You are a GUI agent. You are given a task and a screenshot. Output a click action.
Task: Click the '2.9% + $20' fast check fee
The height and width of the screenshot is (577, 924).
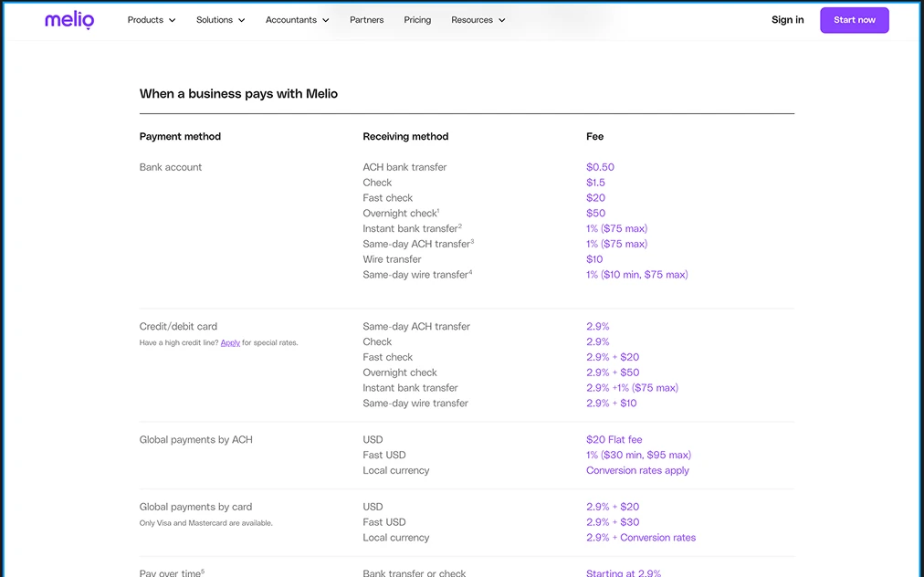tap(613, 357)
